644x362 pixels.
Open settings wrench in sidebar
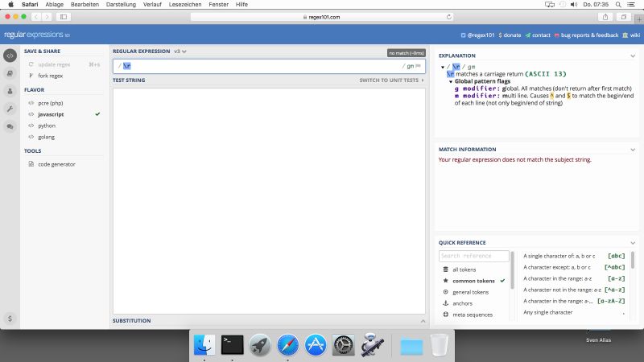pyautogui.click(x=10, y=109)
